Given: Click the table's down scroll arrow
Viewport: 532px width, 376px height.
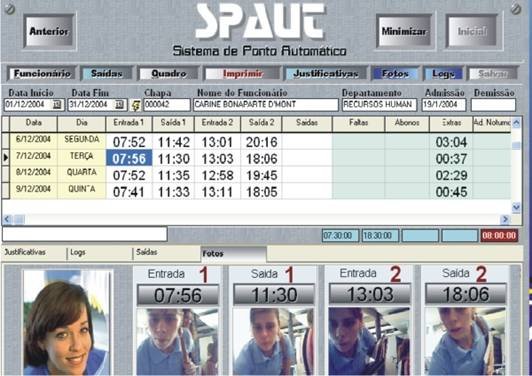Looking at the screenshot, I should pos(516,207).
